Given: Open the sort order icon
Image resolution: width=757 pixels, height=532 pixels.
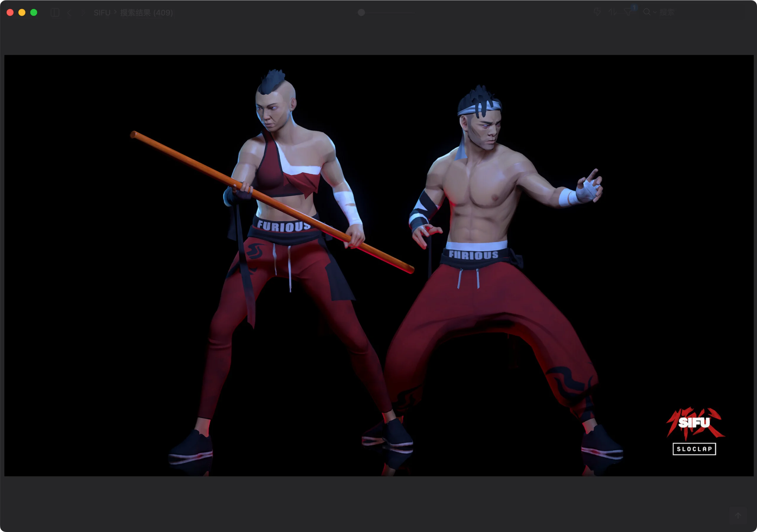Looking at the screenshot, I should 612,12.
